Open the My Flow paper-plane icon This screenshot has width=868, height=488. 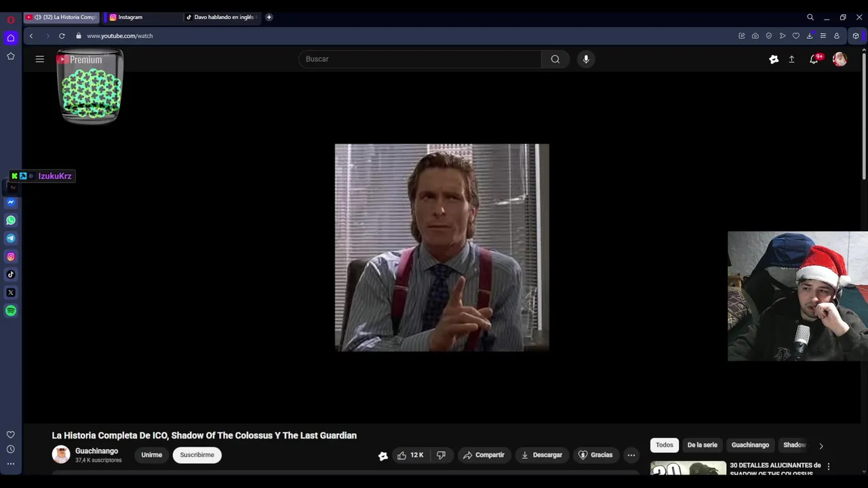click(x=783, y=36)
